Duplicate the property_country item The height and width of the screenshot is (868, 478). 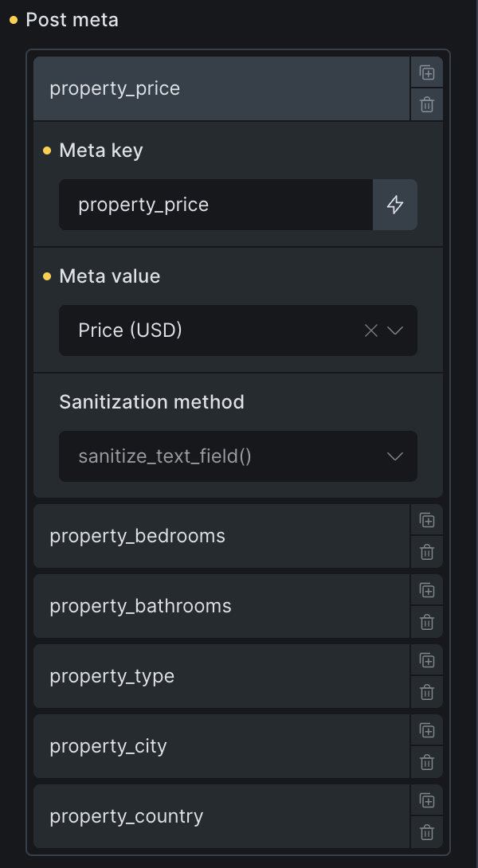pos(427,801)
